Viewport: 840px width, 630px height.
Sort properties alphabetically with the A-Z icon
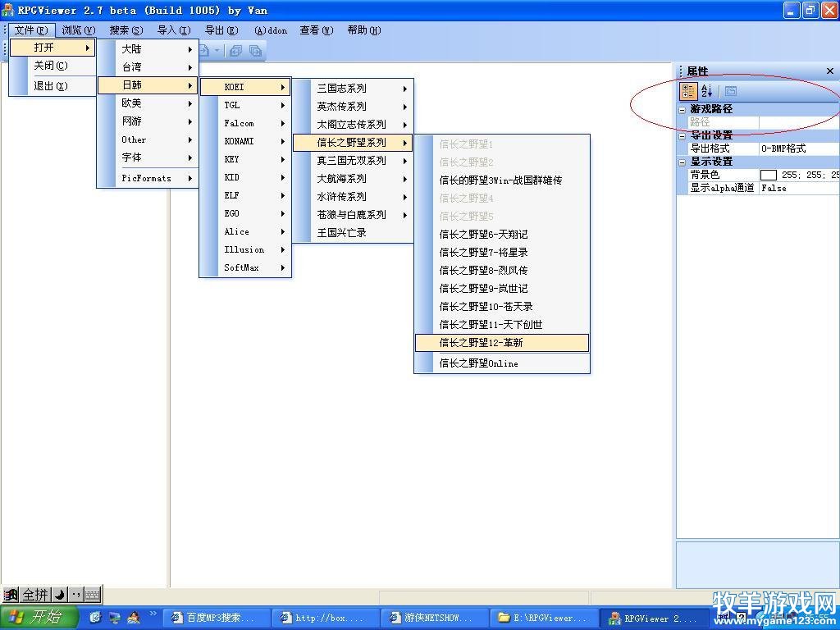point(706,92)
